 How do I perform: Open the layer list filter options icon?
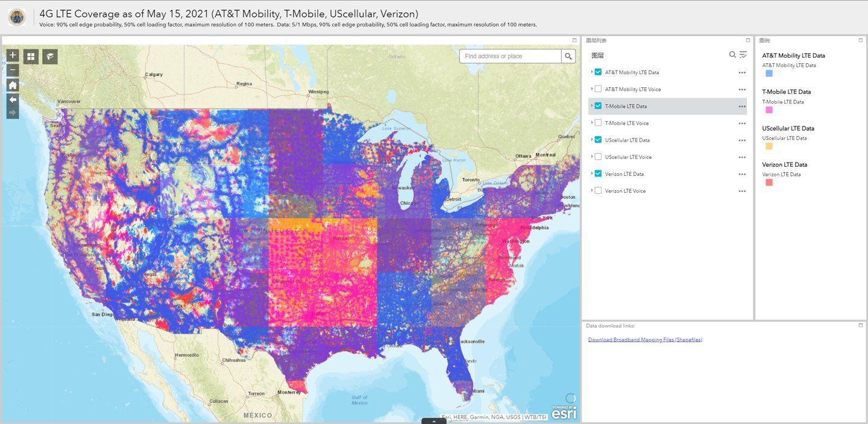743,55
